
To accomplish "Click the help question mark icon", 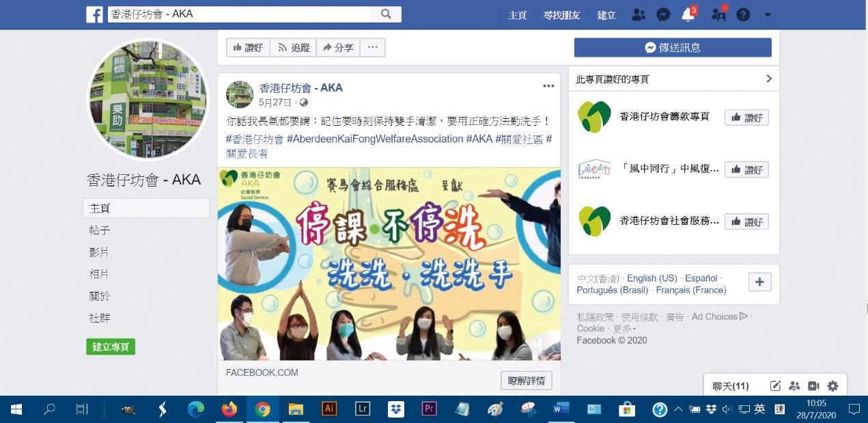I will (x=743, y=14).
